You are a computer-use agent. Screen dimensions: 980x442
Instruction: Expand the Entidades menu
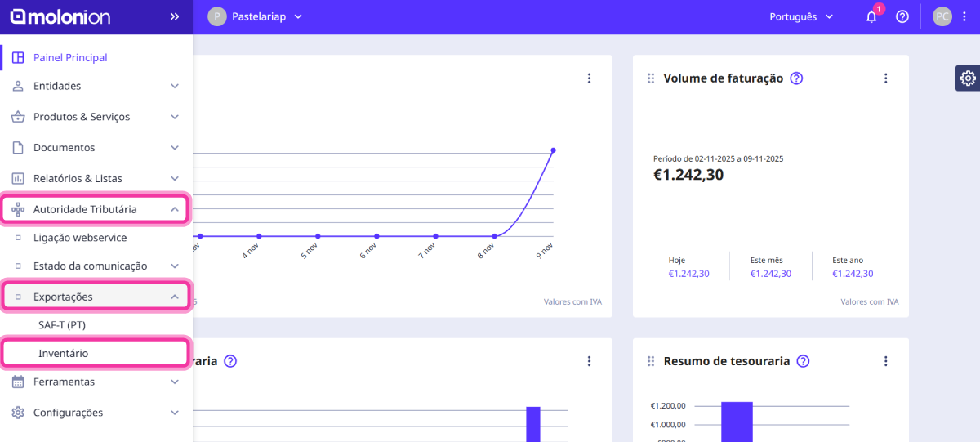(96, 86)
